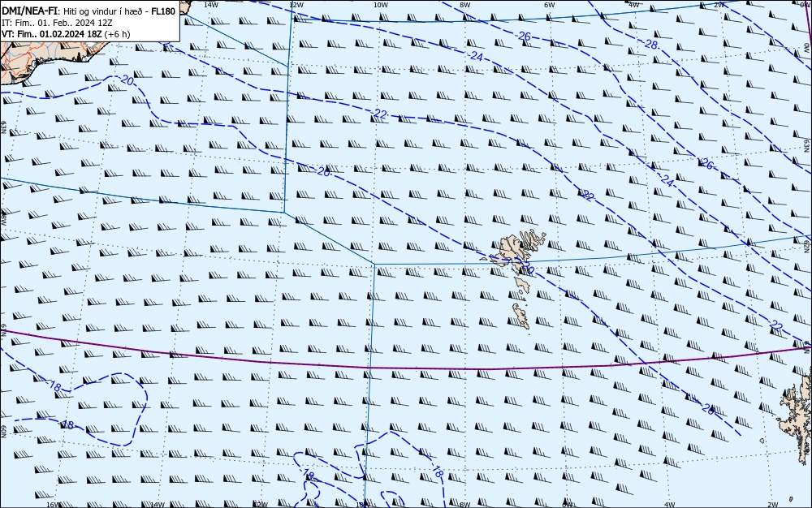Click the 4W label on the bottom edge

point(669,505)
